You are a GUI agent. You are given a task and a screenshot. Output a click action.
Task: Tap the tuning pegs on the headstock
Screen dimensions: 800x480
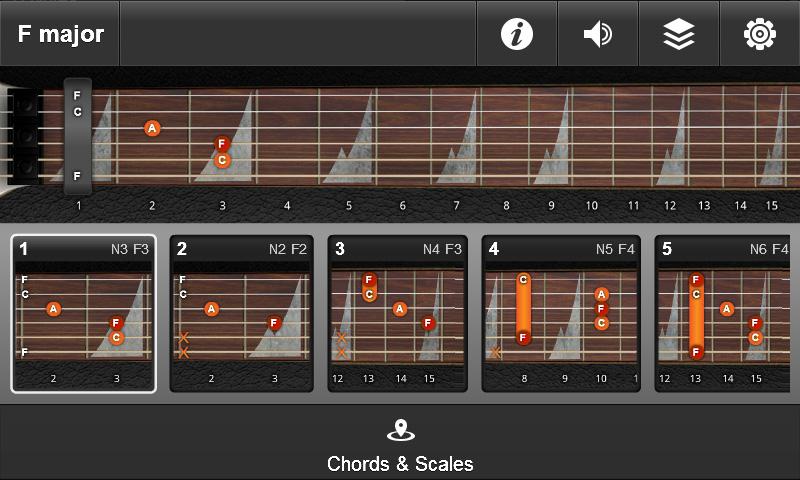tap(26, 135)
